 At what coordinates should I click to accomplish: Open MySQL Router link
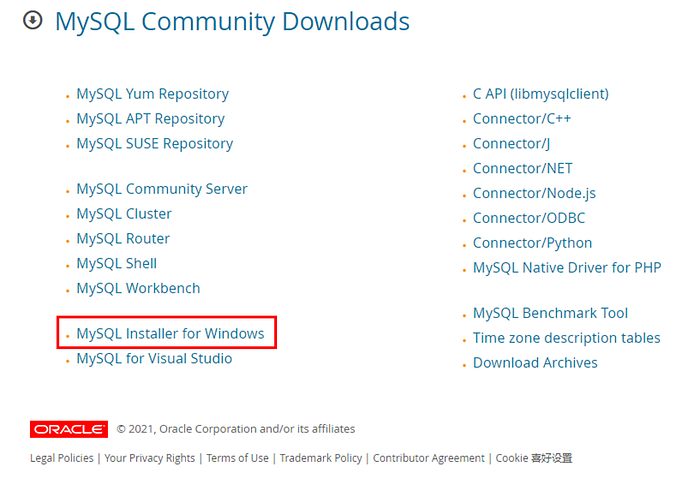123,239
